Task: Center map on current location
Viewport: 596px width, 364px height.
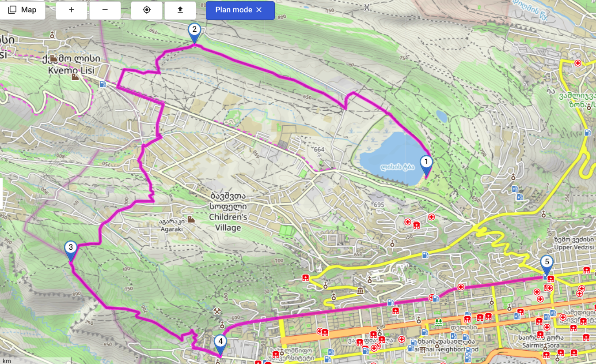Action: click(147, 10)
